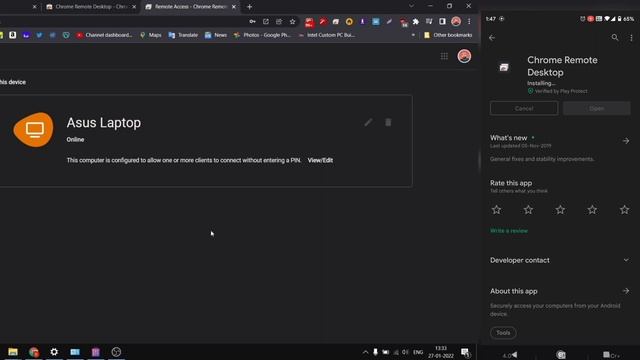Open Chrome extensions puzzle icon
The image size is (640, 360).
click(x=416, y=22)
